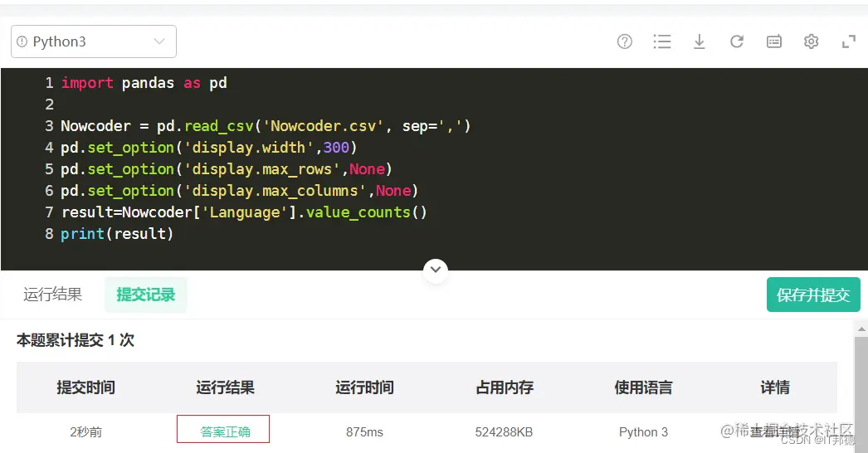This screenshot has width=868, height=453.
Task: Click code line 7 value_counts statement
Action: [x=244, y=212]
